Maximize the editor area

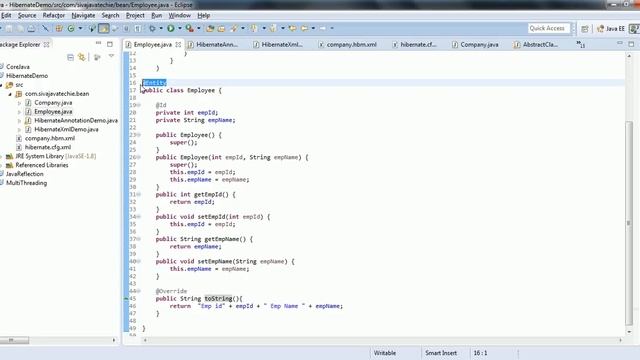pos(631,44)
